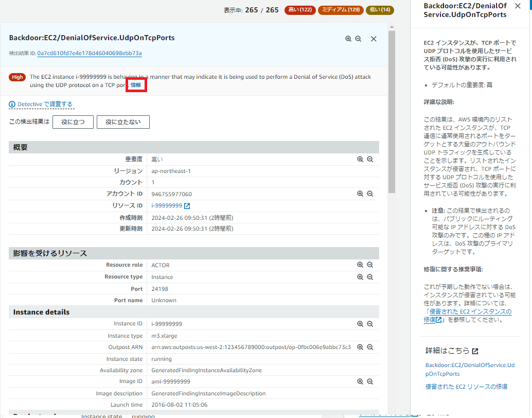Filter include on Resource type Instance

tap(360, 277)
